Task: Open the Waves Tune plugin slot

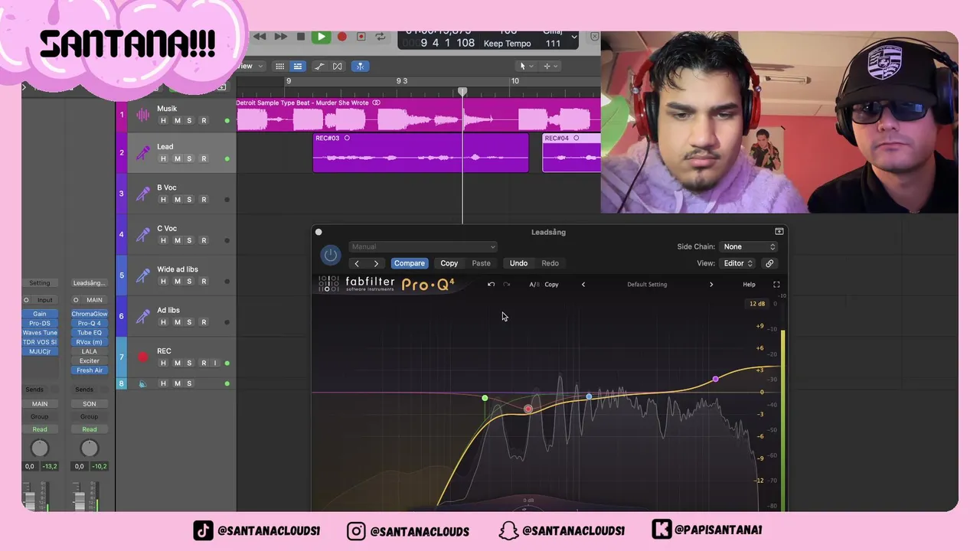Action: pos(40,333)
